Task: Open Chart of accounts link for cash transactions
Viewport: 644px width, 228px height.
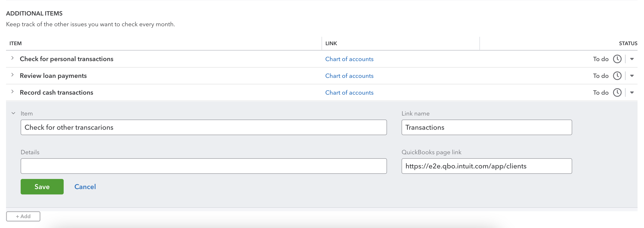Action: (x=349, y=92)
